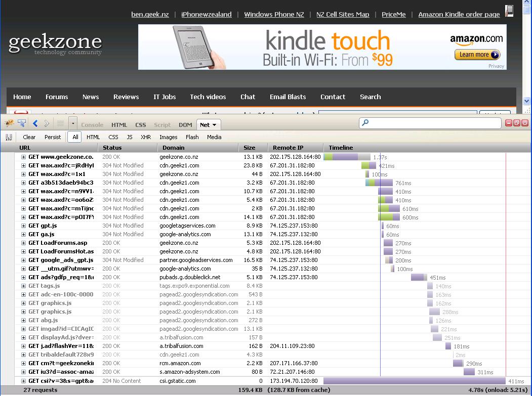Open the Email Blasts menu item
The image size is (532, 396).
pos(288,97)
